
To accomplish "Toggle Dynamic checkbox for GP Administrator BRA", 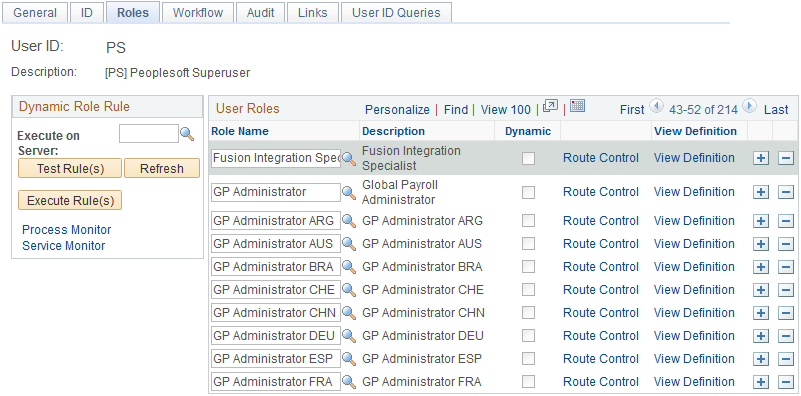I will point(528,267).
